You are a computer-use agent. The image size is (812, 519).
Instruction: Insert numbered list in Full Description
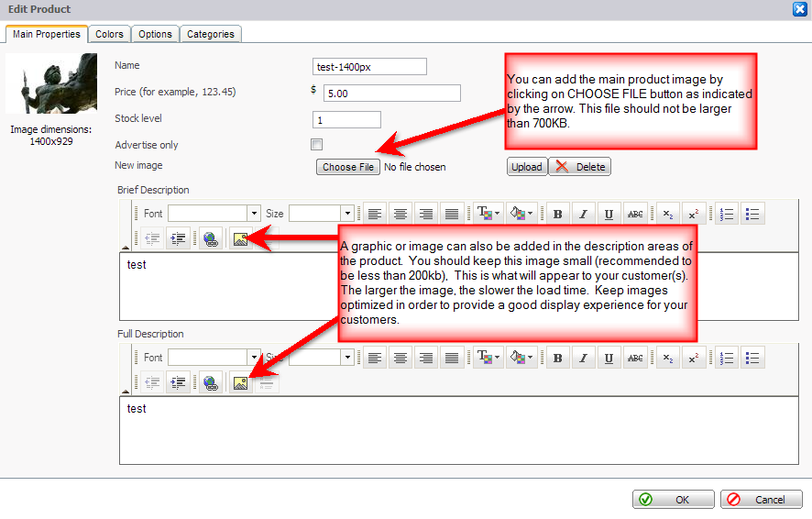[727, 358]
